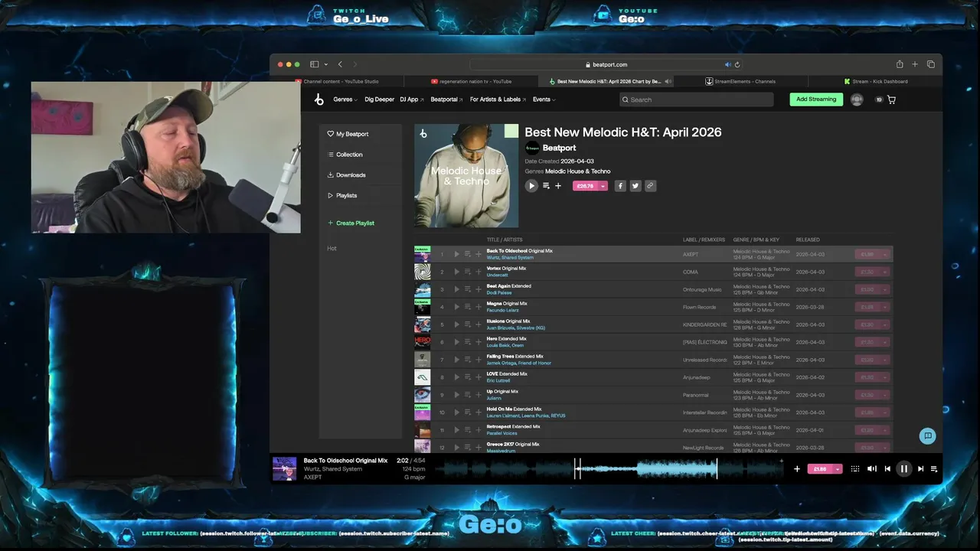Image resolution: width=980 pixels, height=551 pixels.
Task: Expand Beat Again price dropdown arrow
Action: coord(885,289)
